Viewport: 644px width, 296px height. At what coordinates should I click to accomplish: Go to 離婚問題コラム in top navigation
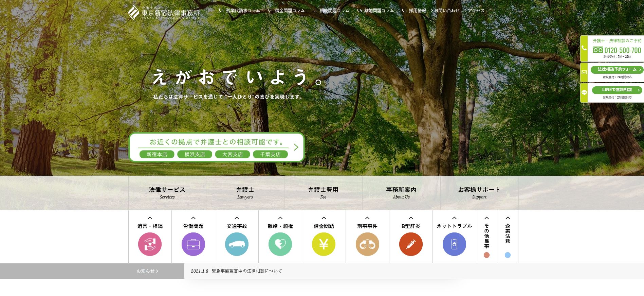pos(379,11)
